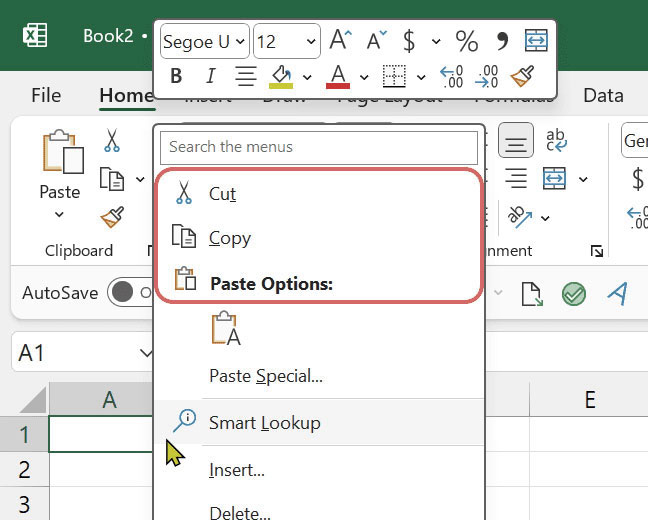Click Increase Decimal in mini toolbar
The image size is (648, 520).
[x=451, y=77]
